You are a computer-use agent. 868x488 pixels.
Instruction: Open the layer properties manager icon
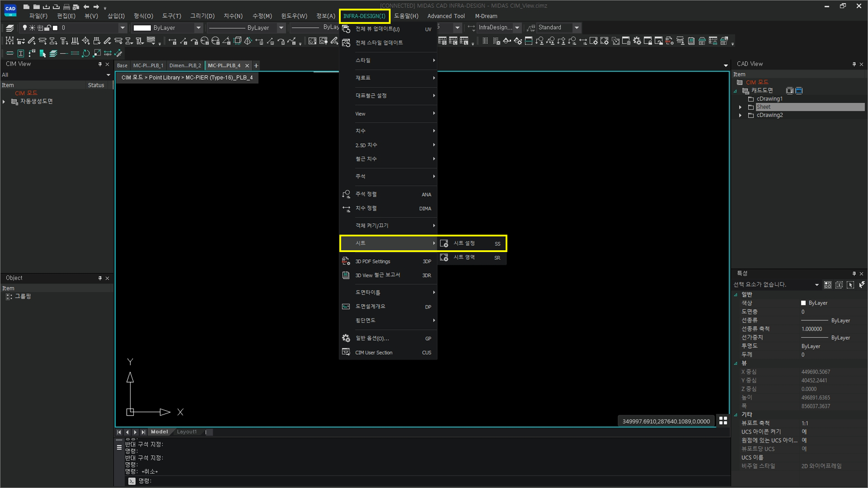(10, 28)
